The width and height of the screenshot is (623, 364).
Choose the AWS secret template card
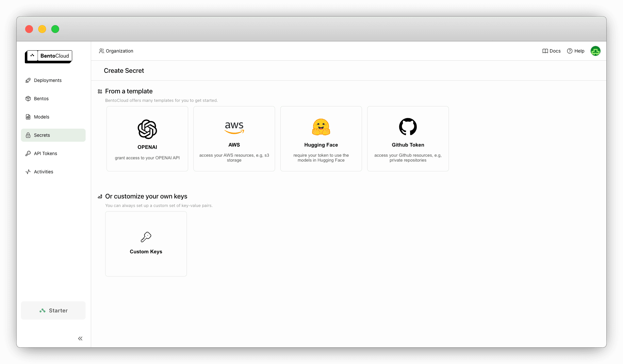click(x=234, y=139)
